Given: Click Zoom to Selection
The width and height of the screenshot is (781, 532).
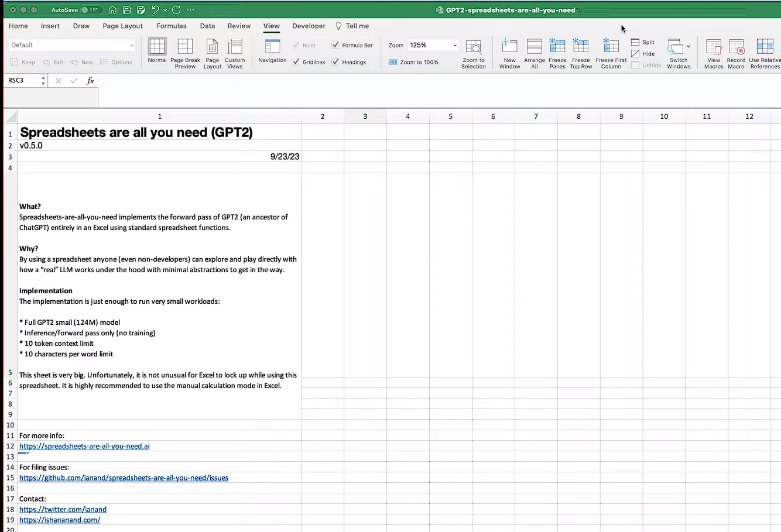Looking at the screenshot, I should (x=474, y=53).
